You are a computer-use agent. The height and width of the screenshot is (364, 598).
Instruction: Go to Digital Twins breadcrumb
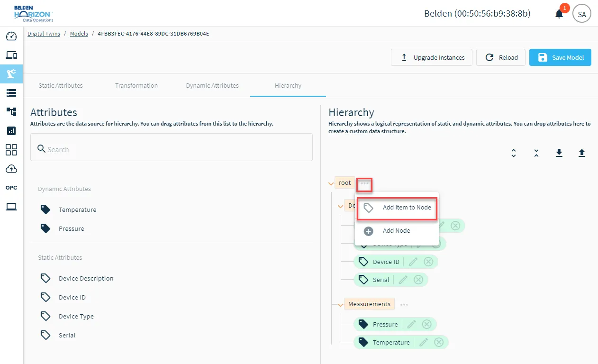[44, 34]
